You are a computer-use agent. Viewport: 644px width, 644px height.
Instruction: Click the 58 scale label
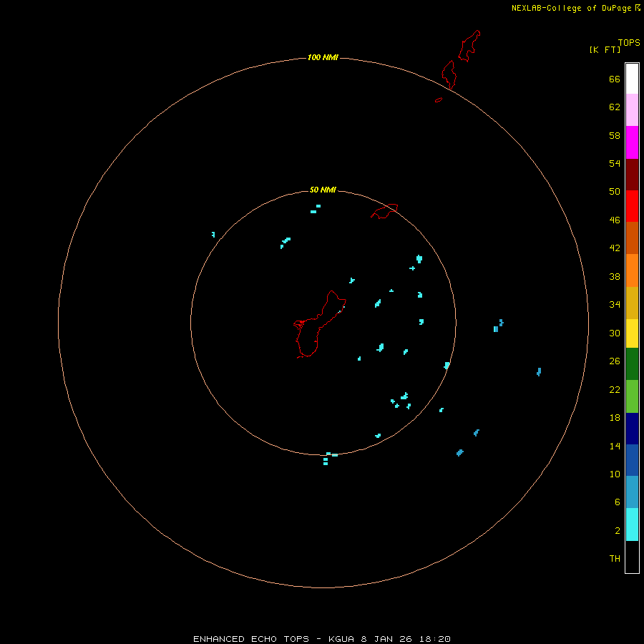[x=615, y=135]
